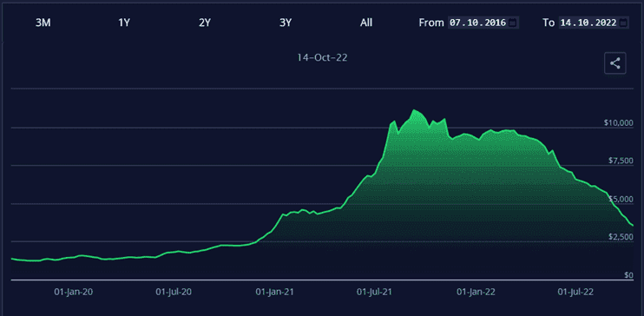Screen dimensions: 644x316
Task: Select the 3M time range
Action: pyautogui.click(x=43, y=23)
